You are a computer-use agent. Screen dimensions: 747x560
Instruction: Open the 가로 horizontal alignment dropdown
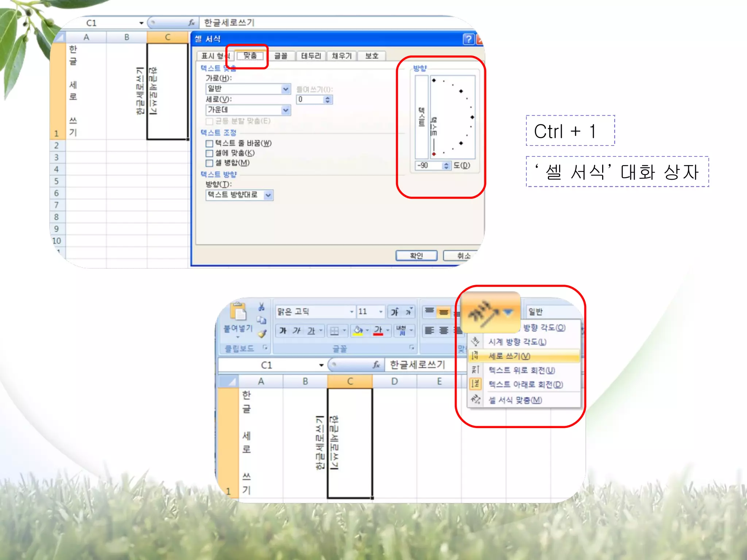click(286, 89)
